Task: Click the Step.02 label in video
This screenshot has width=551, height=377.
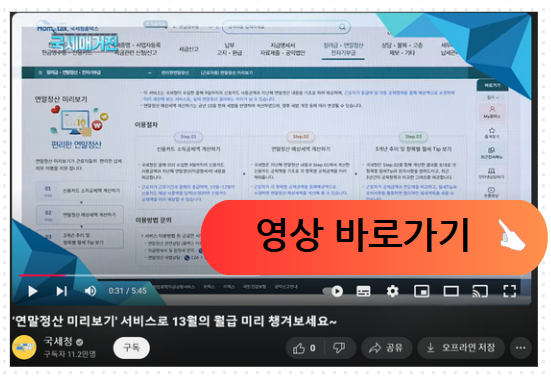Action: [x=301, y=137]
